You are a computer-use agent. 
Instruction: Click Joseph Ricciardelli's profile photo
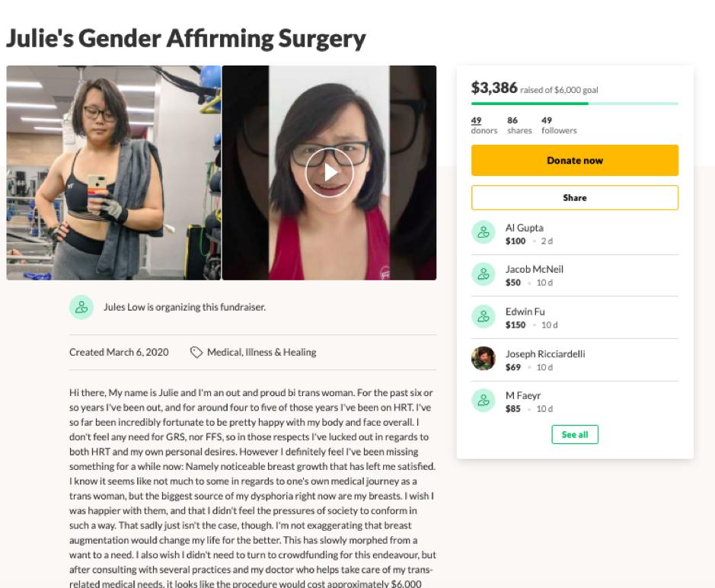(484, 358)
